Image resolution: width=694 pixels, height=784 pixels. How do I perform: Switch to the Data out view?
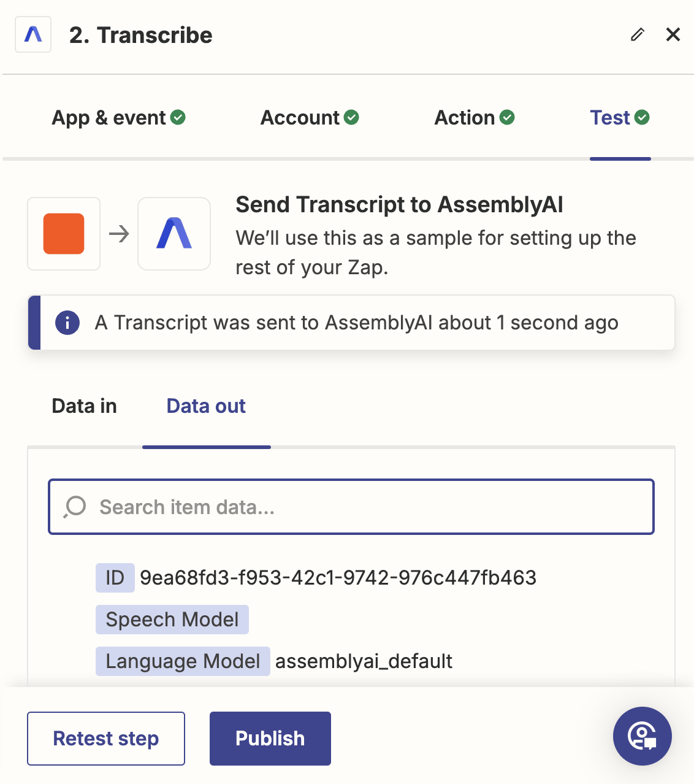coord(205,405)
